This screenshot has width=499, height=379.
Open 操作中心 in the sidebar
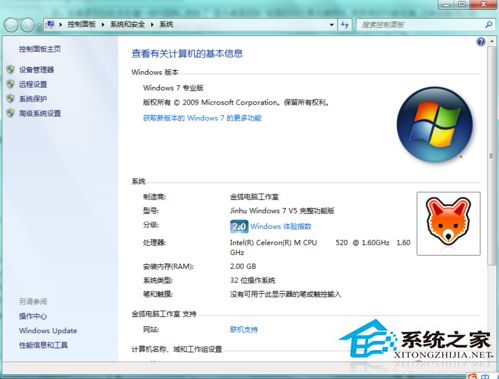[33, 316]
